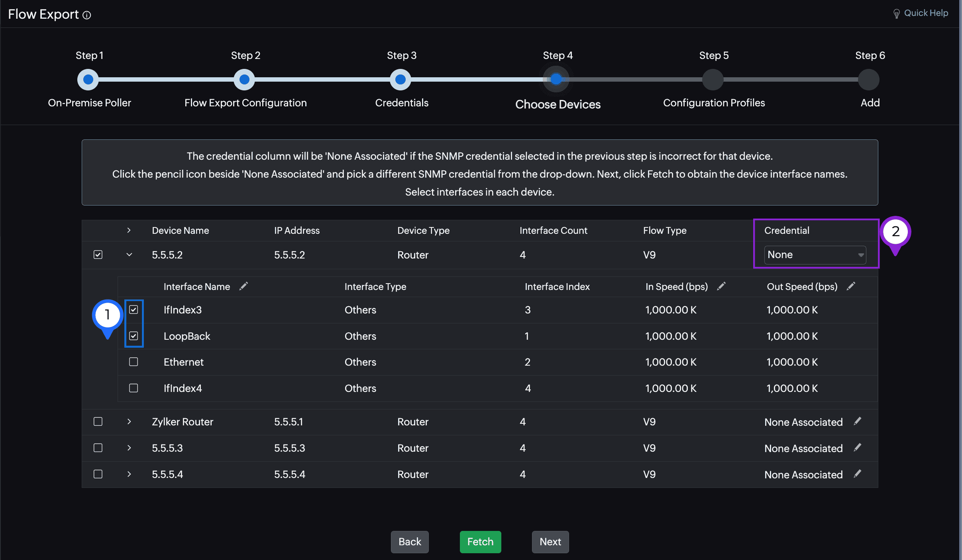Expand the Zylker Router row
This screenshot has width=962, height=560.
click(129, 421)
